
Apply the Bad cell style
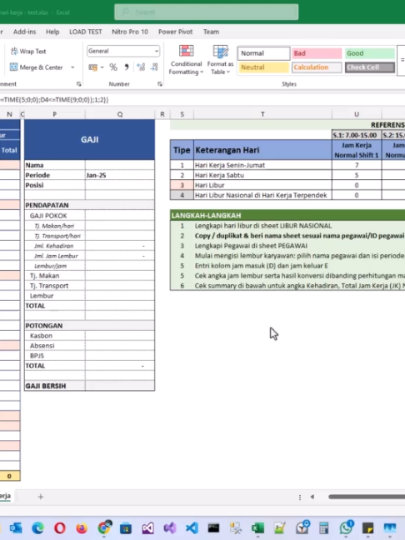[317, 53]
